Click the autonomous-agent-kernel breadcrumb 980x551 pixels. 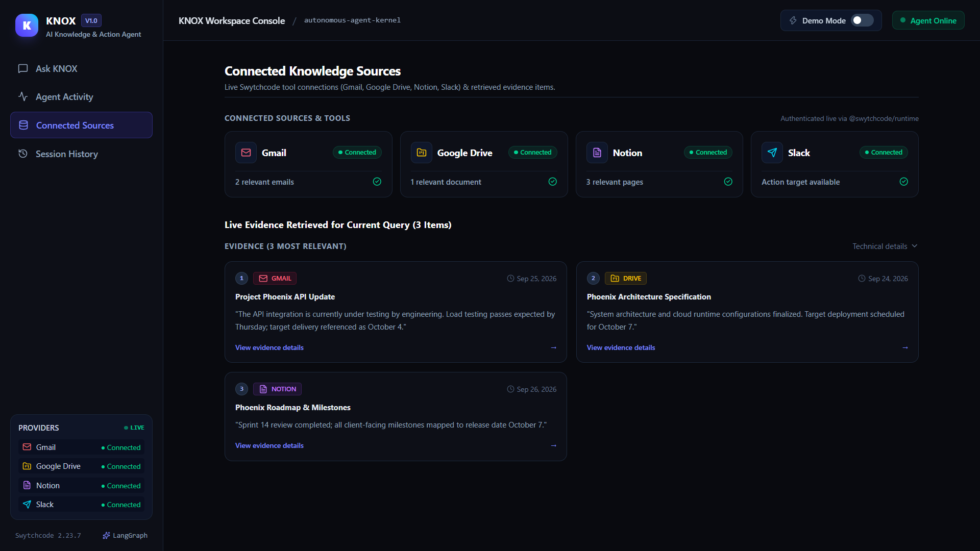[x=352, y=20]
